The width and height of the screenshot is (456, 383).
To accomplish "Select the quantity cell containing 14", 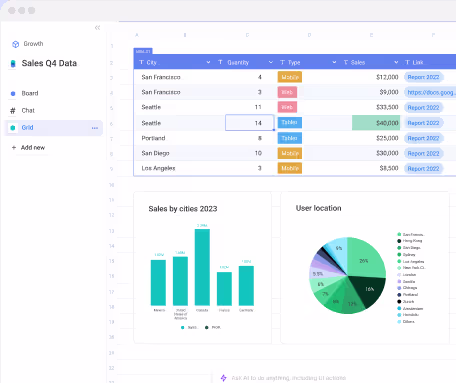I will coord(250,123).
